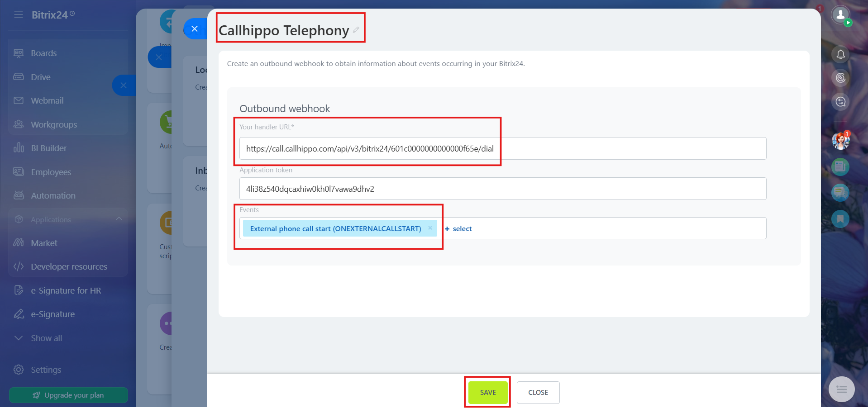
Task: Click the select events link
Action: pos(458,229)
